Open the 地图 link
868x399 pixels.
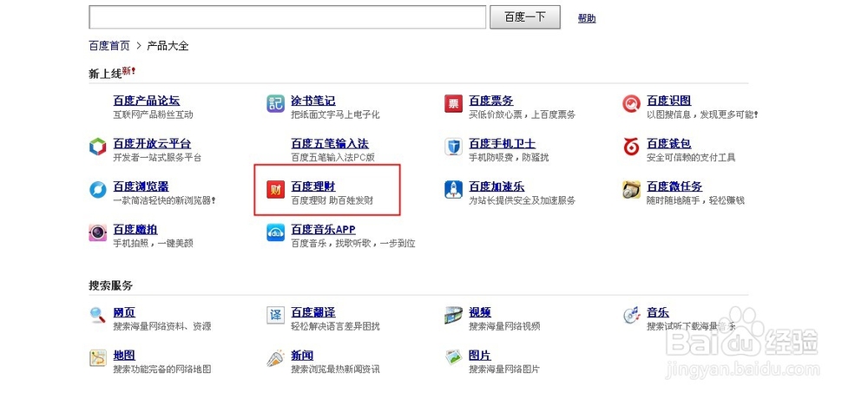pyautogui.click(x=124, y=356)
